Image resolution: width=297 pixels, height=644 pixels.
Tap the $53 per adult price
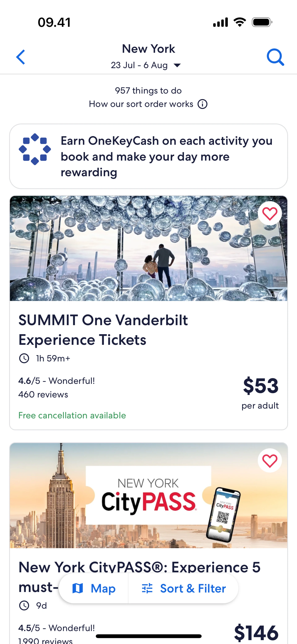(260, 386)
